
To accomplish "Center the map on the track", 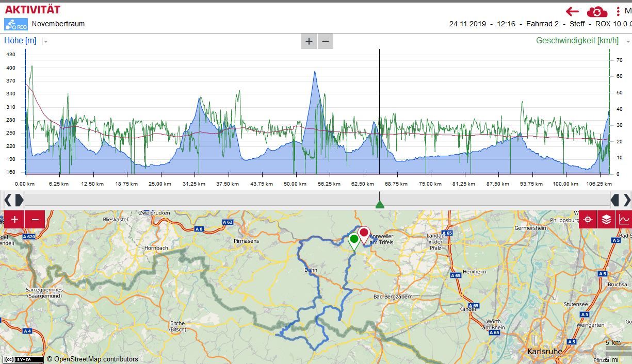I will 588,219.
